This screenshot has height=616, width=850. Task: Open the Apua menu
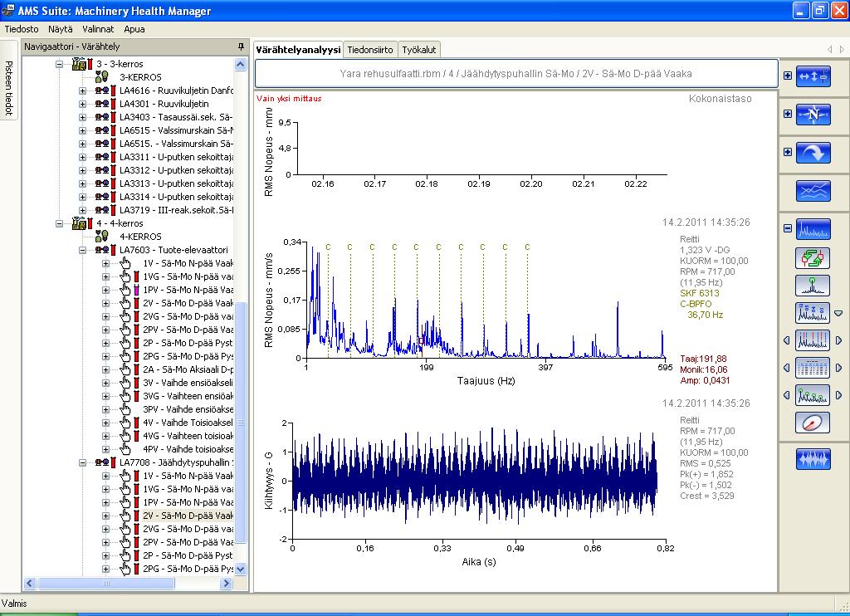click(134, 29)
